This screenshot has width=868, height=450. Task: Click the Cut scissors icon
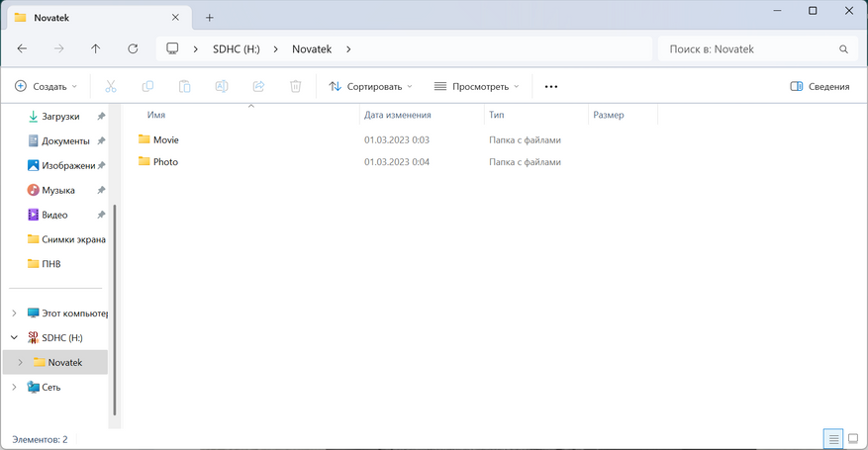click(x=111, y=86)
